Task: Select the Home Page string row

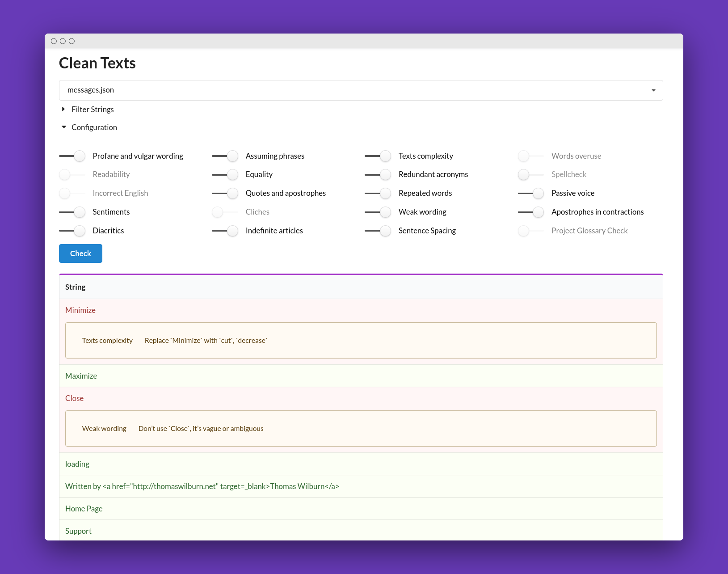Action: pos(361,509)
